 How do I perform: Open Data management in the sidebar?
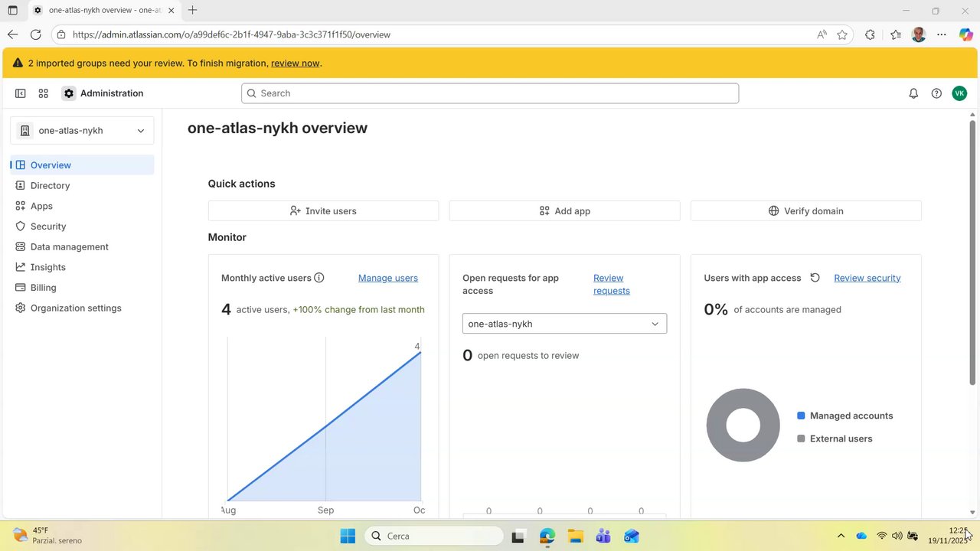pyautogui.click(x=82, y=246)
